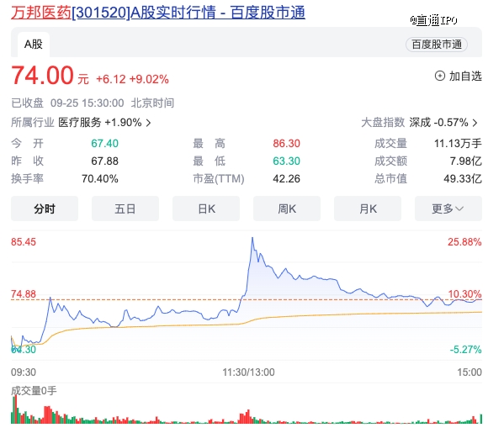Click the 11:30/13:00 time axis label

(248, 372)
